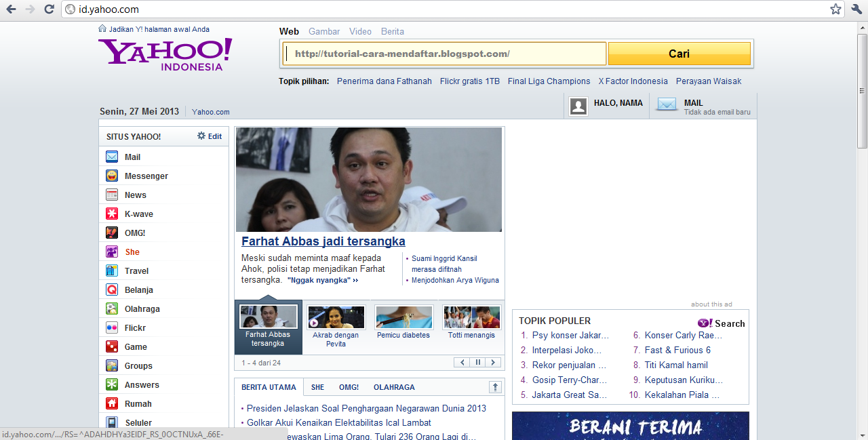Open Flickr from the sidebar
This screenshot has height=440, width=868.
click(135, 327)
